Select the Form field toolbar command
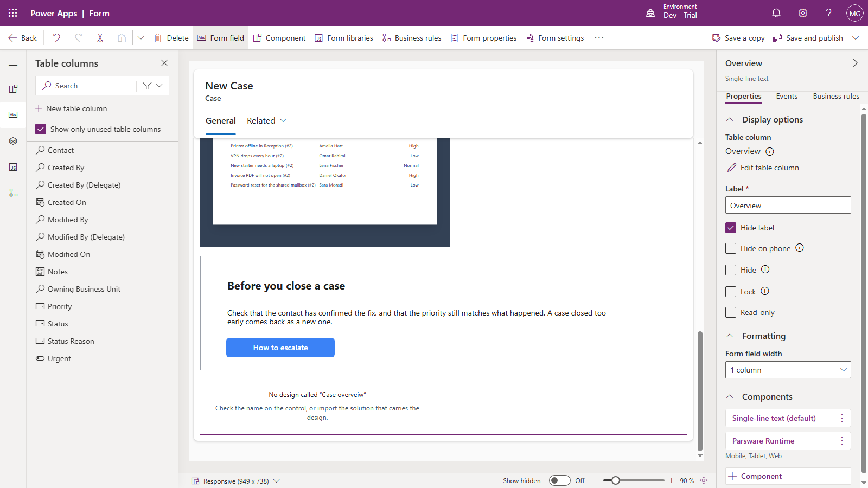The width and height of the screenshot is (868, 488). (x=220, y=38)
